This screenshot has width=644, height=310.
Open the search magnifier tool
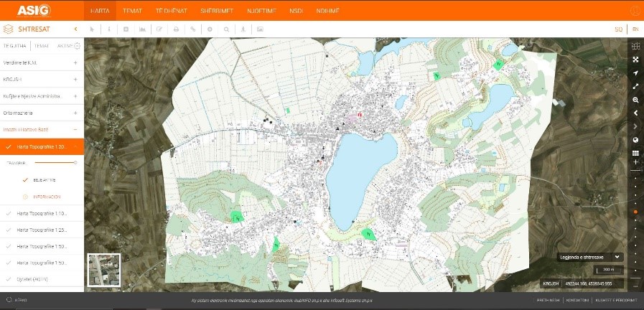[x=226, y=29]
